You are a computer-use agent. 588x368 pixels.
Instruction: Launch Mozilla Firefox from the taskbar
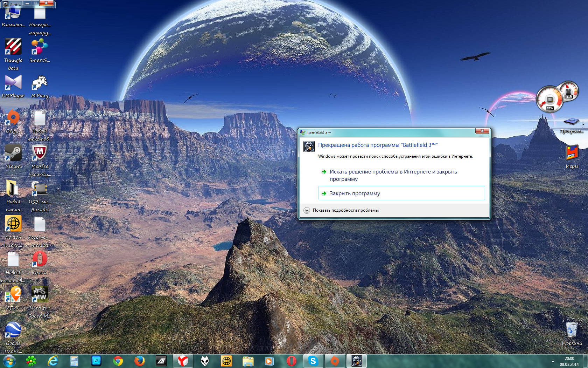(x=140, y=361)
